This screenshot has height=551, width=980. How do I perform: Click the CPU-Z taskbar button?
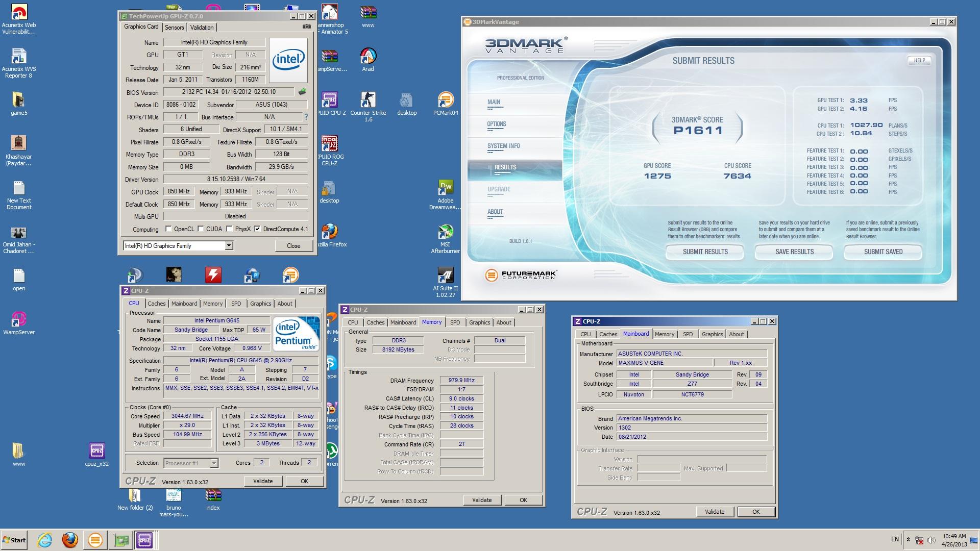pos(144,540)
